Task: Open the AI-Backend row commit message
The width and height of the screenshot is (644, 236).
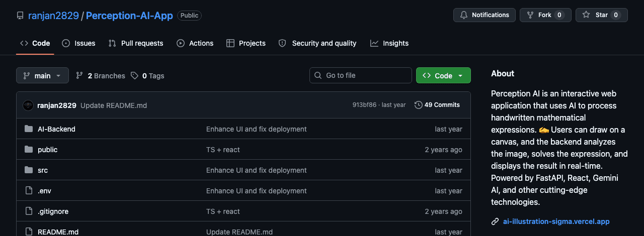Action: (257, 129)
